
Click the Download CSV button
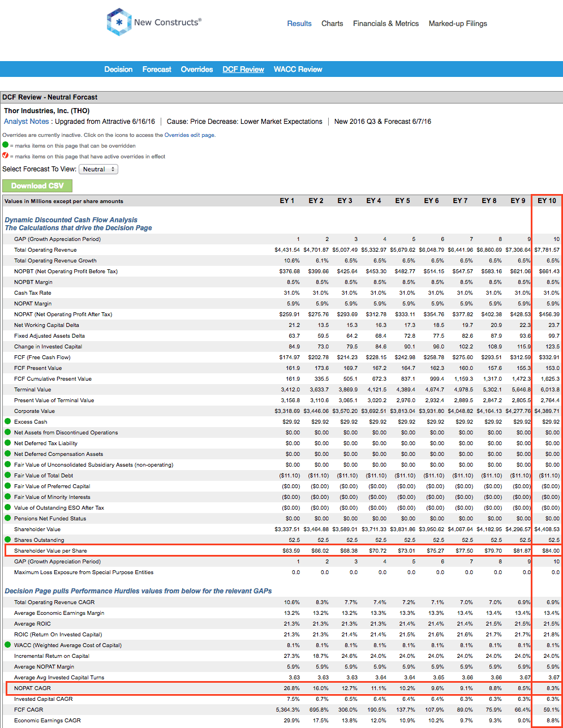click(37, 186)
